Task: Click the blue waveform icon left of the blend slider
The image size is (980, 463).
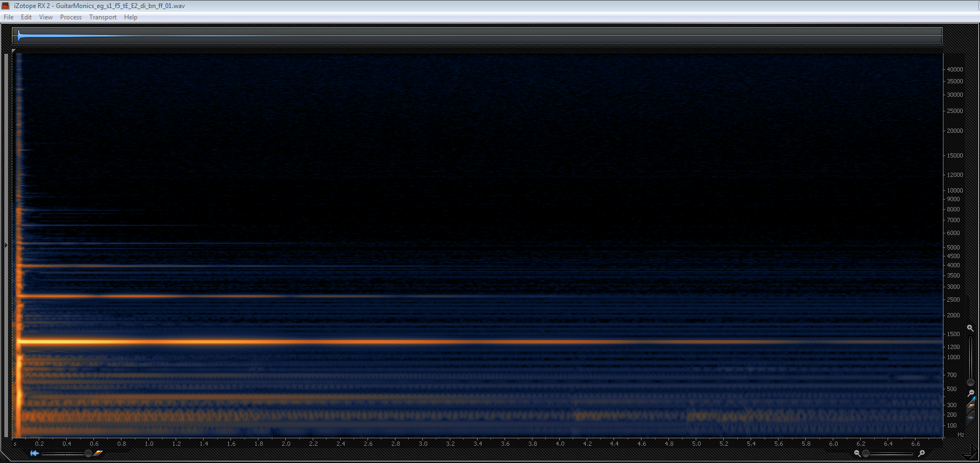Action: pyautogui.click(x=34, y=453)
